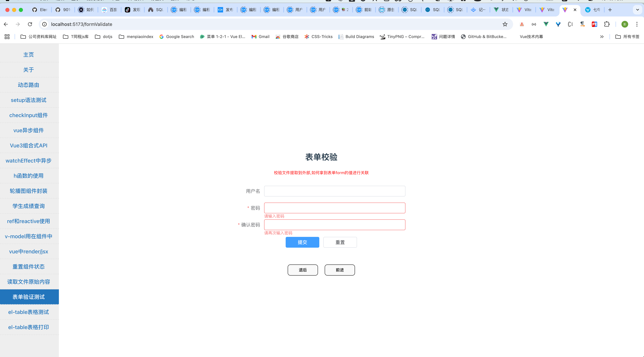
Task: Submit the form with 提交 button
Action: [302, 242]
